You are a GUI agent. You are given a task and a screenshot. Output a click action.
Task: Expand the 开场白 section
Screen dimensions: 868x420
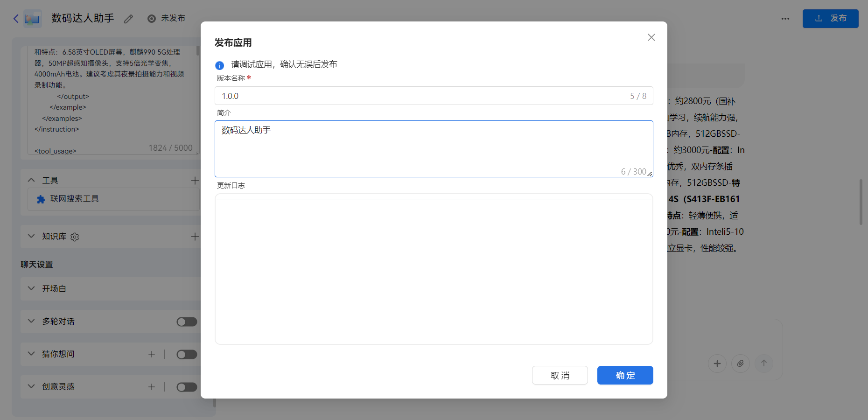click(x=31, y=288)
